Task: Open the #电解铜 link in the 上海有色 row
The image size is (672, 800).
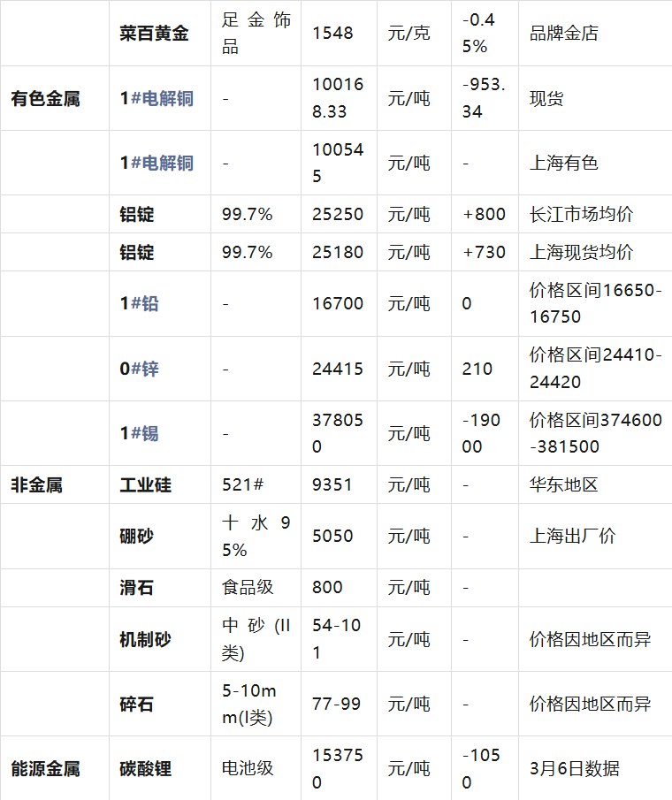Action: tap(162, 163)
